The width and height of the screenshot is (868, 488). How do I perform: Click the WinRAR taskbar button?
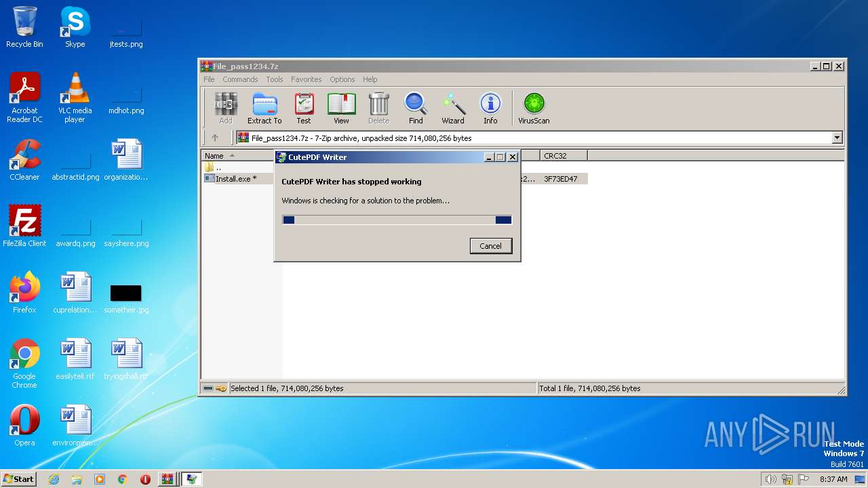pos(167,479)
